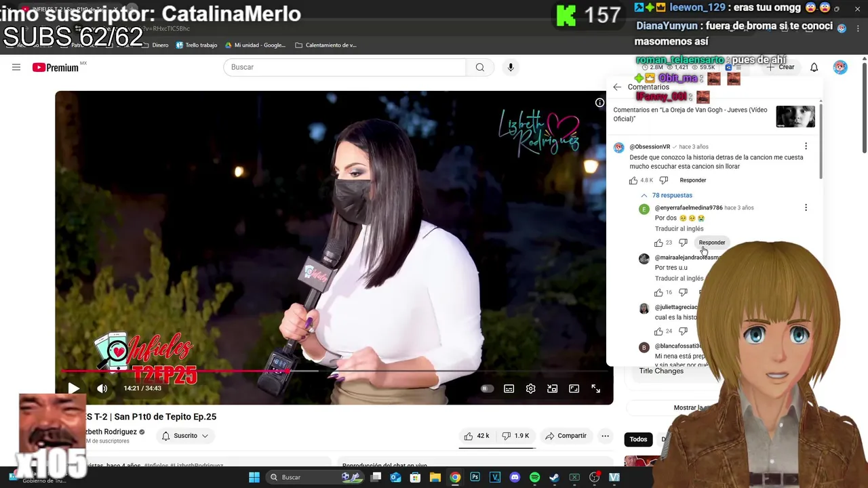
Task: Enter fullscreen mode
Action: [595, 388]
